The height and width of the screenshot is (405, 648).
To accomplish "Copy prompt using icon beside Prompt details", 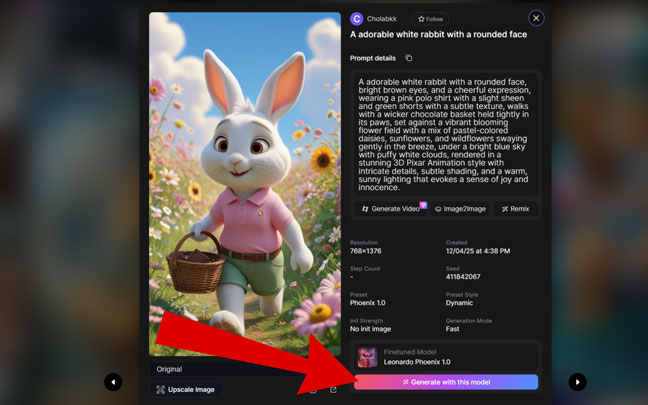I will [408, 58].
